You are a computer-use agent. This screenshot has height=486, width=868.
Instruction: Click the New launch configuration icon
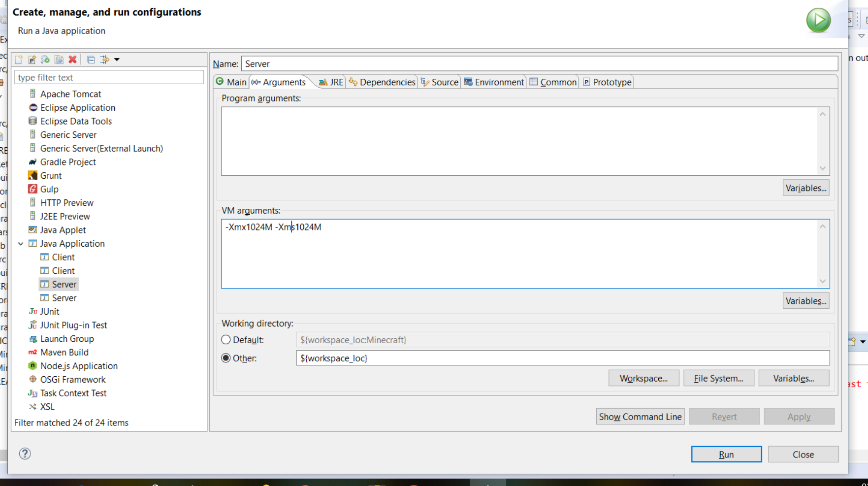(x=19, y=60)
